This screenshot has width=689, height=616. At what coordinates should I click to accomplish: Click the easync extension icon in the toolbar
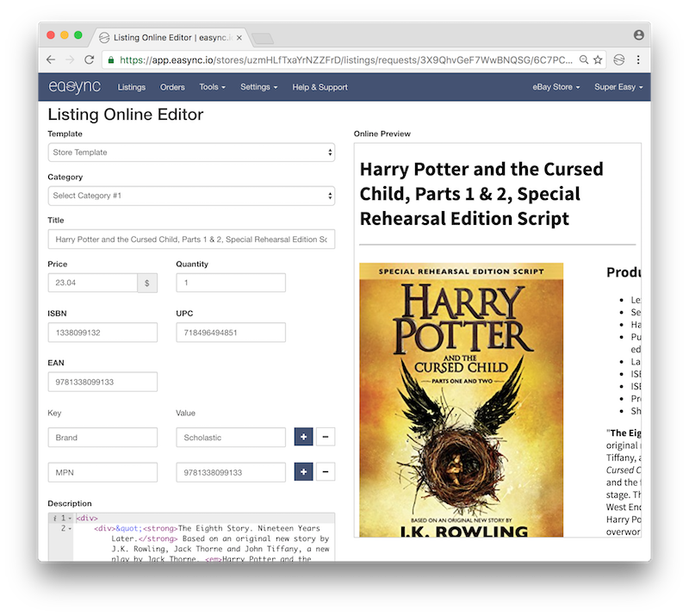tap(619, 59)
